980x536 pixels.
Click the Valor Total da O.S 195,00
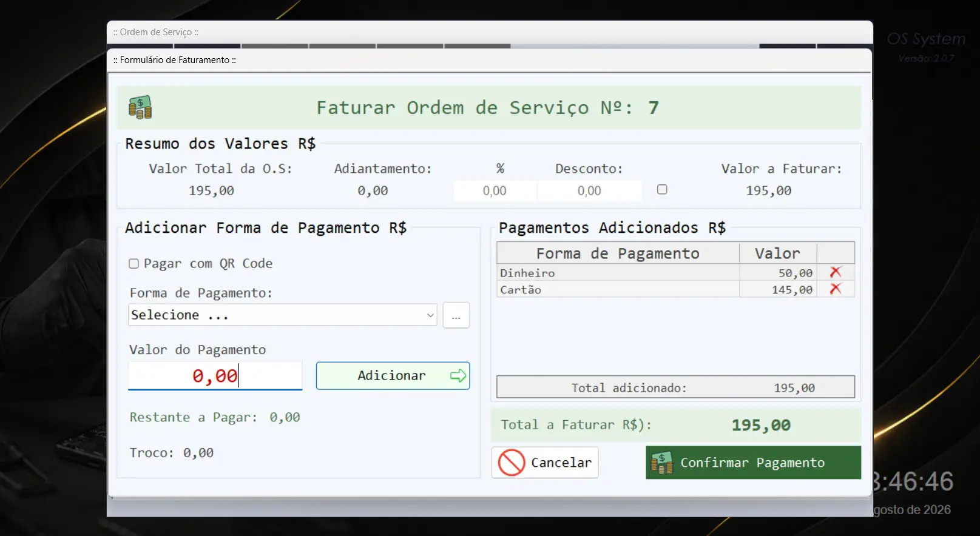tap(211, 191)
